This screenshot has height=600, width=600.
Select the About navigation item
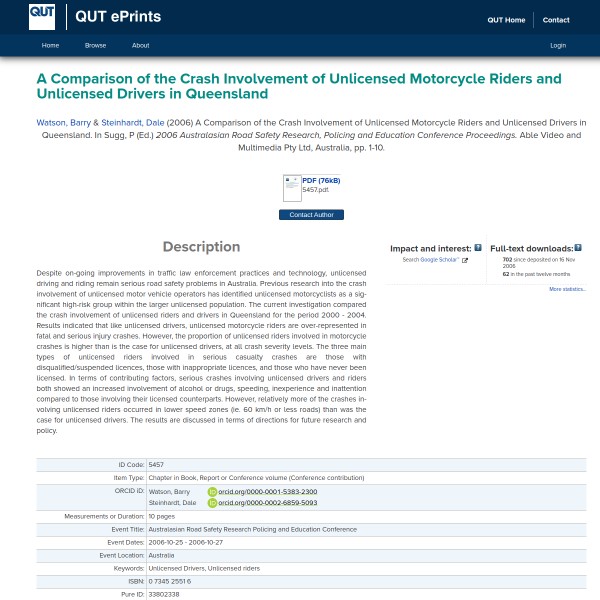coord(140,45)
